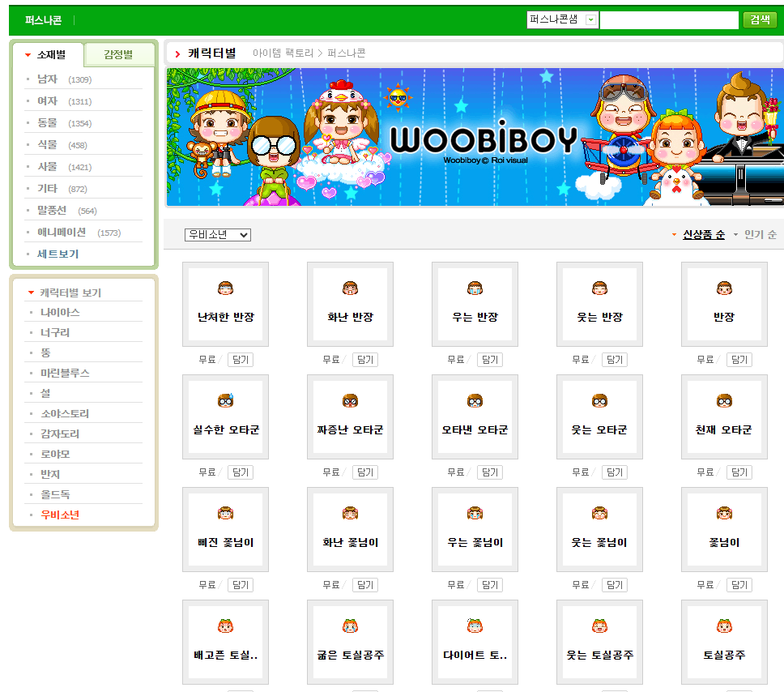Click the 캐릭터별 보기 section header
This screenshot has width=784, height=692.
(x=70, y=293)
